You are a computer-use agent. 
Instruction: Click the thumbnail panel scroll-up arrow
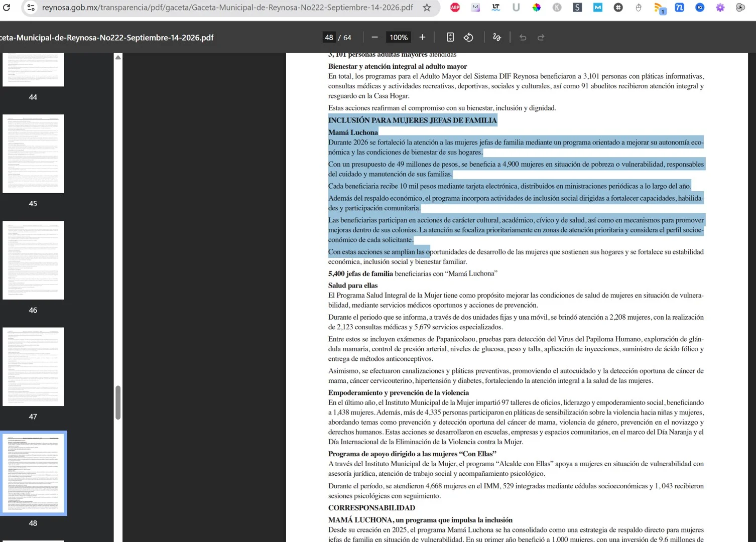(118, 57)
